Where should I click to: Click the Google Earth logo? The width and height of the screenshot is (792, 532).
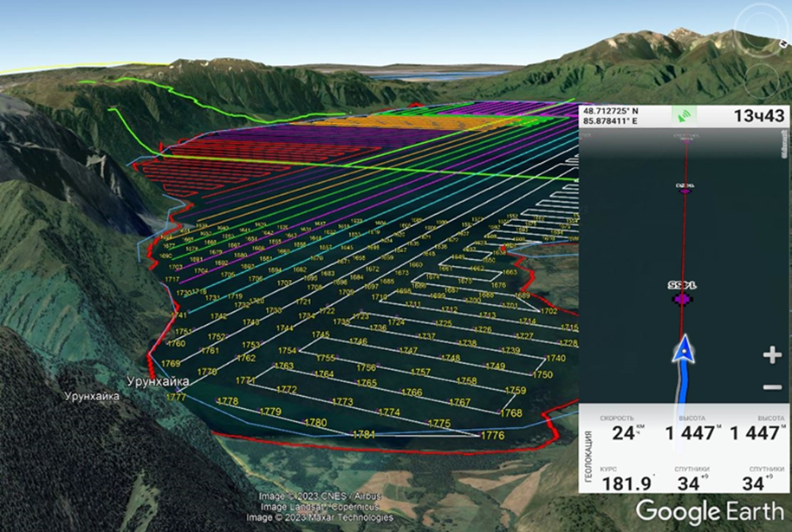pyautogui.click(x=710, y=511)
